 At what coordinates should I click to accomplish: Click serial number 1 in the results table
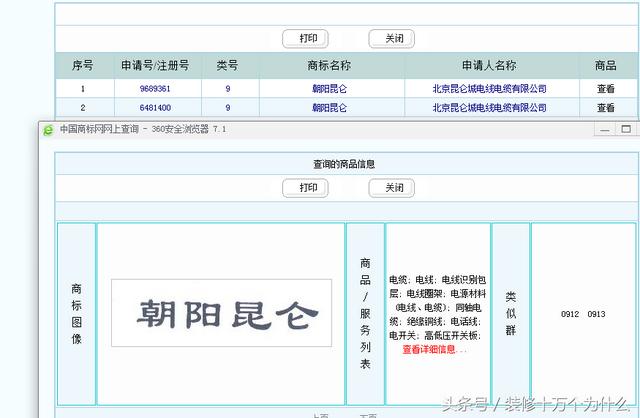(x=83, y=89)
